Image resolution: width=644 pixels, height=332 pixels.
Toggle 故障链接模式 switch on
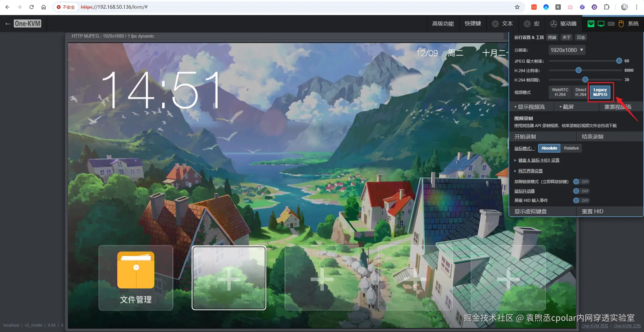(582, 182)
